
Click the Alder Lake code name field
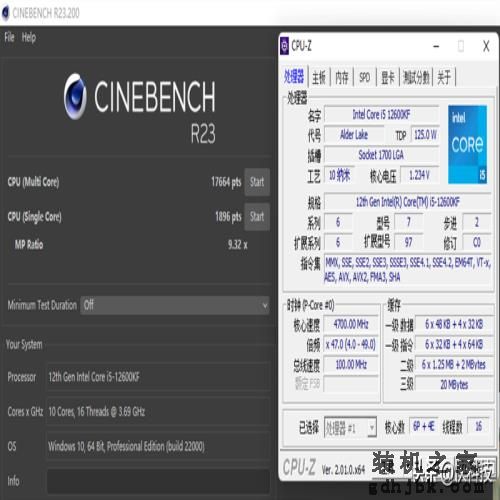click(x=354, y=135)
